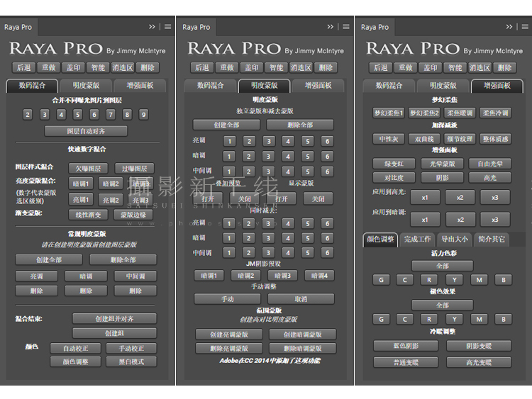The image size is (532, 399).
Task: Click 中间调 under 常规明度蒙版 in the left panel
Action: coord(135,276)
